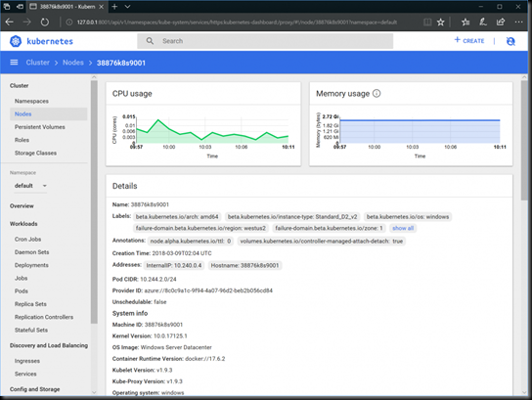This screenshot has width=532, height=400.
Task: Open the reading view book icon
Action: 427,22
